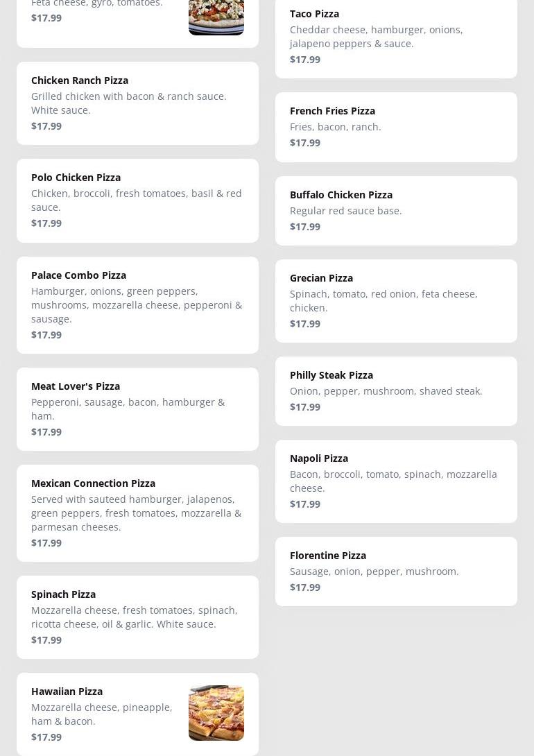Select the Chicken Ranch Pizza item
Viewport: 534px width, 756px height.
[137, 103]
